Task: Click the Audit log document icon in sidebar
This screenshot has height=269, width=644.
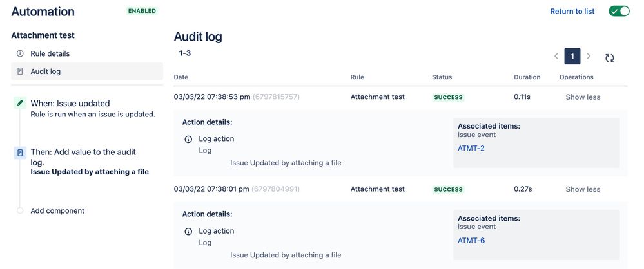Action: coord(20,71)
